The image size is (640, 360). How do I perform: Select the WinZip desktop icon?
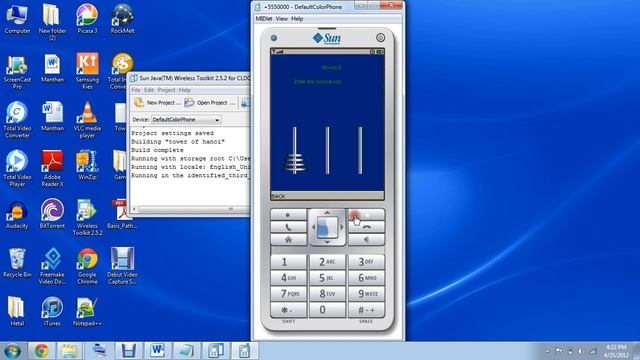pyautogui.click(x=87, y=166)
